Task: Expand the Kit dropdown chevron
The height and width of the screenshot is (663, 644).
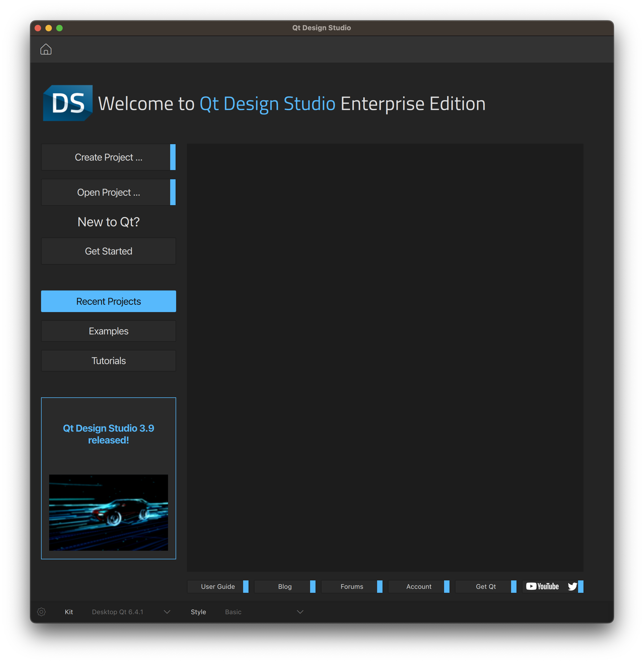Action: [167, 612]
